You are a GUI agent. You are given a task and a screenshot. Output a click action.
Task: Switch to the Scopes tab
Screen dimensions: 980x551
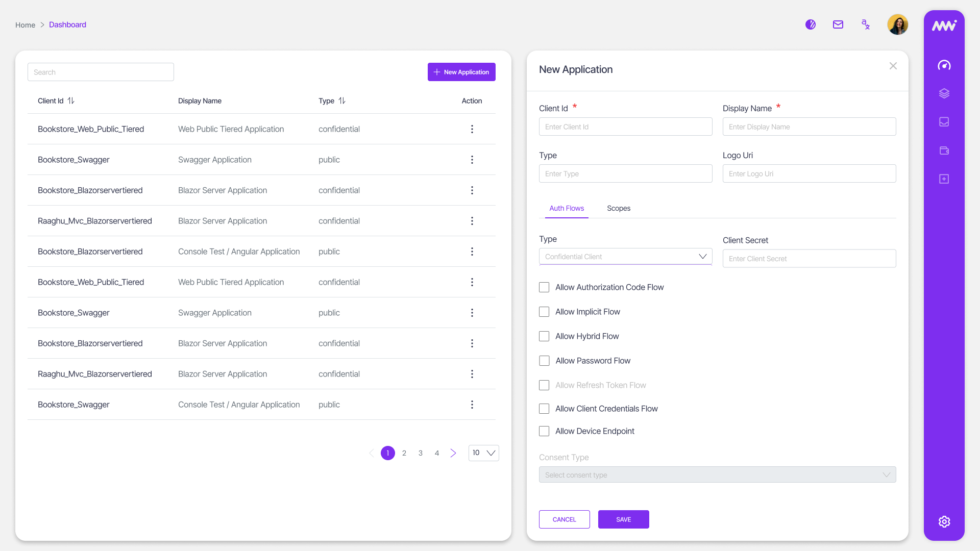[618, 208]
